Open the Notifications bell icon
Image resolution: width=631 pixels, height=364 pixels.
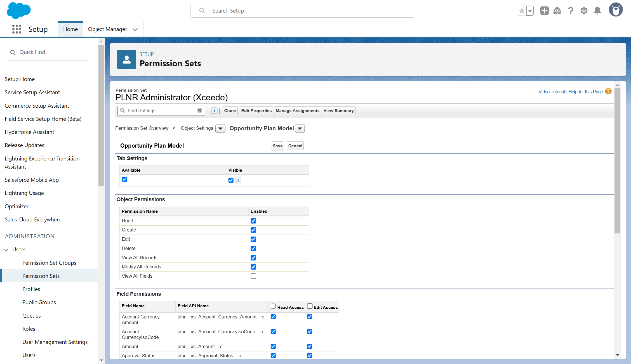[597, 11]
